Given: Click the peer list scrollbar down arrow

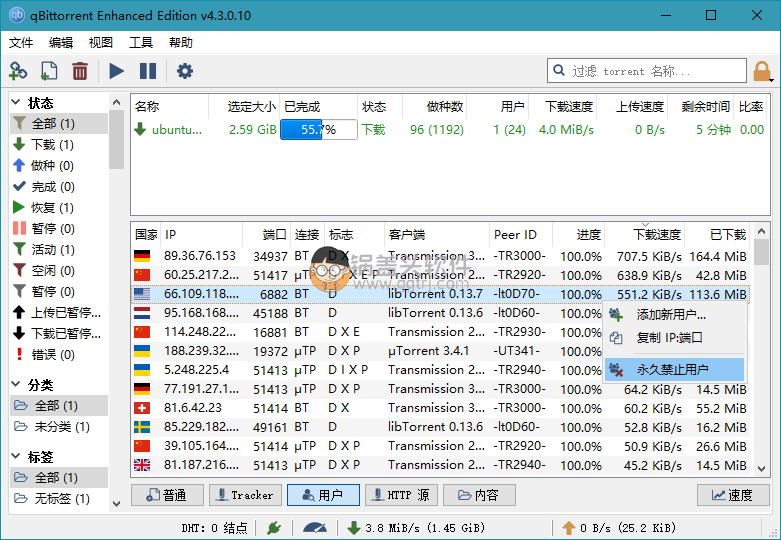Looking at the screenshot, I should [761, 468].
